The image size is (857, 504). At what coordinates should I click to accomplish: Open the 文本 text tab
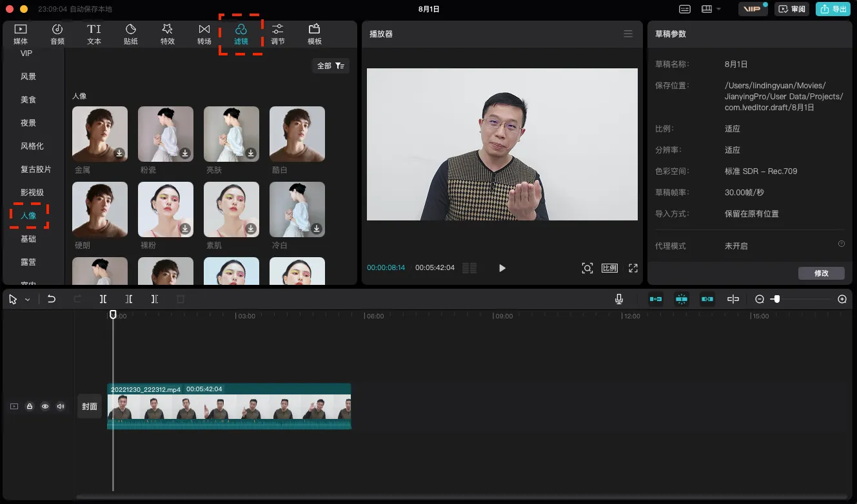(x=94, y=34)
